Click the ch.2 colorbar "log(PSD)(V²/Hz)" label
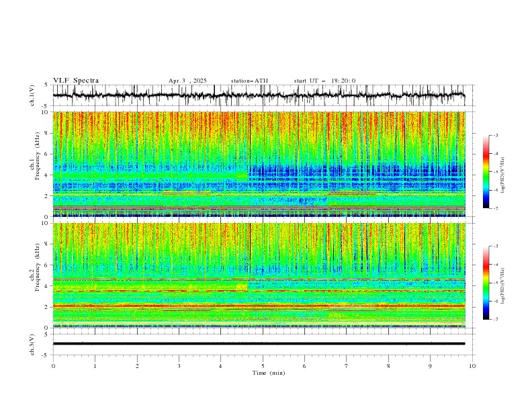The height and width of the screenshot is (411, 532). [502, 285]
